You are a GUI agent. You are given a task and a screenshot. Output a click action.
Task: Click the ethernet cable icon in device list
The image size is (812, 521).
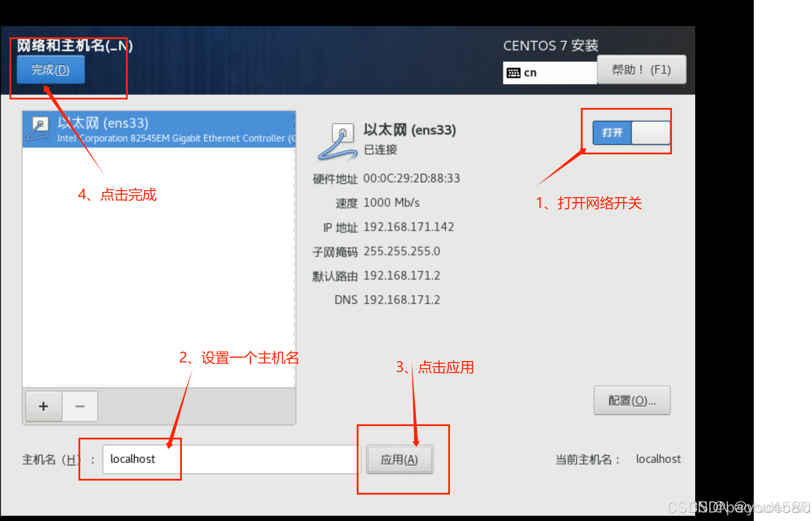tap(38, 129)
